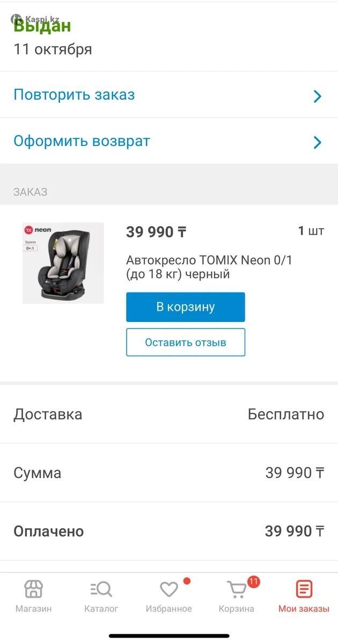Expand Оформить возврат chevron arrow
This screenshot has width=338, height=644.
tap(317, 142)
